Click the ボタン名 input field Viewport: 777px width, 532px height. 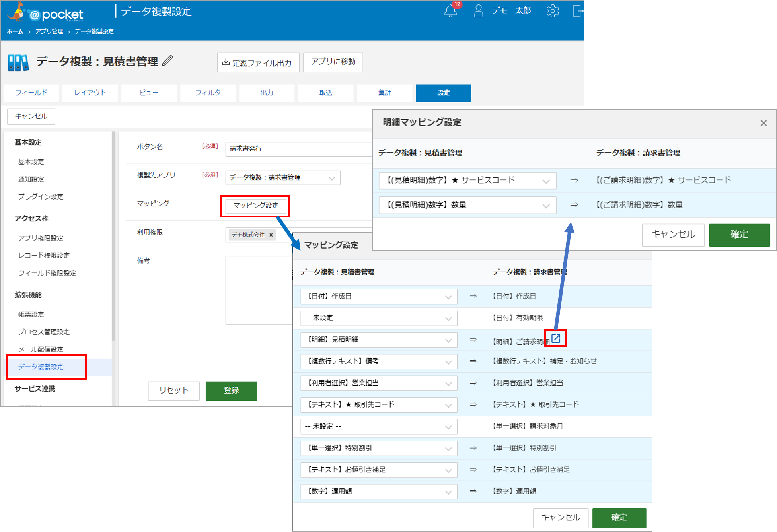[x=298, y=149]
